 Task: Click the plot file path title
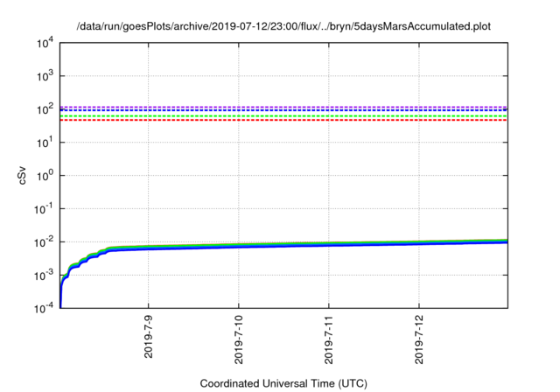pos(283,26)
